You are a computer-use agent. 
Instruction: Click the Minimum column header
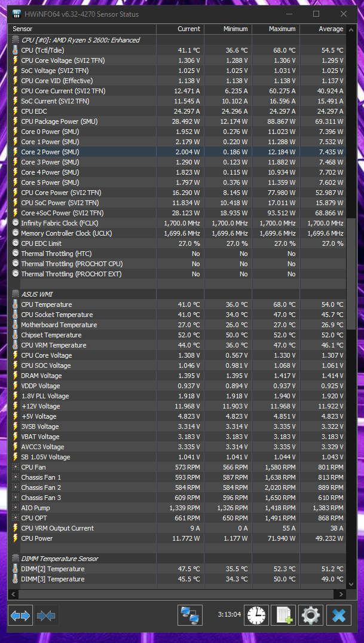(x=228, y=29)
